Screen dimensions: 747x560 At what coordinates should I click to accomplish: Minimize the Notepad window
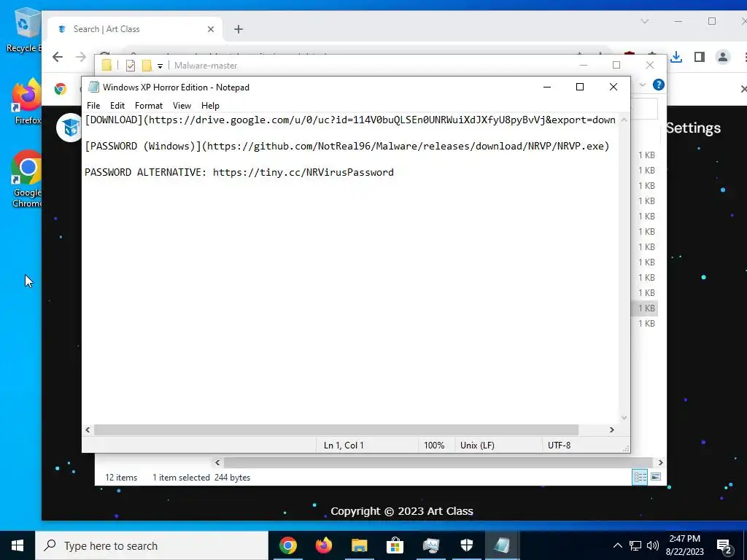[x=547, y=87]
